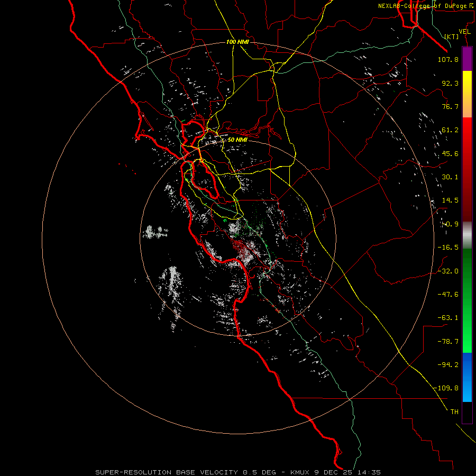Click the VEL legend title
Screen dimensions: 476x476
[x=464, y=32]
